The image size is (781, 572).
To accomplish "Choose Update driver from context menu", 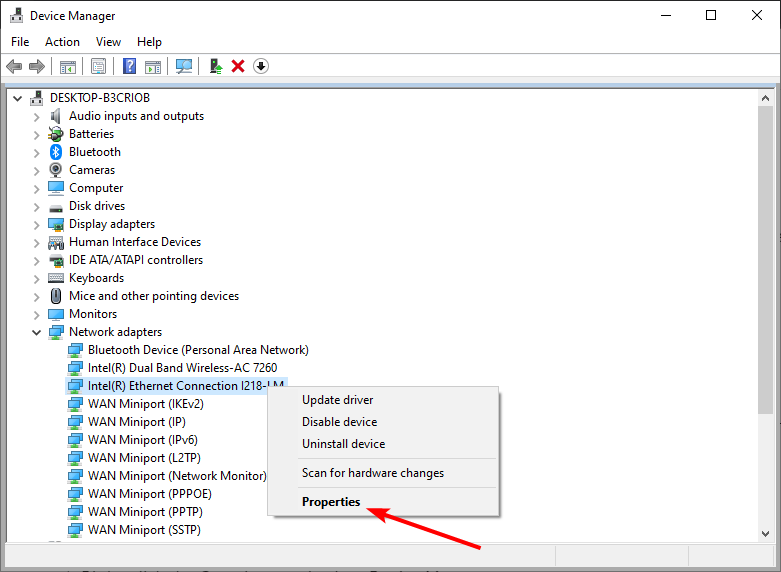I will 384,400.
